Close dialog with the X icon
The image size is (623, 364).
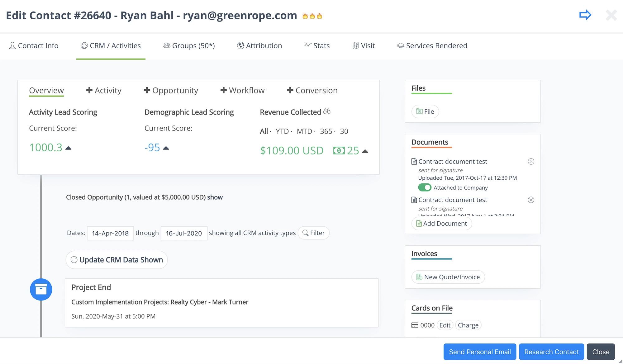pos(611,15)
